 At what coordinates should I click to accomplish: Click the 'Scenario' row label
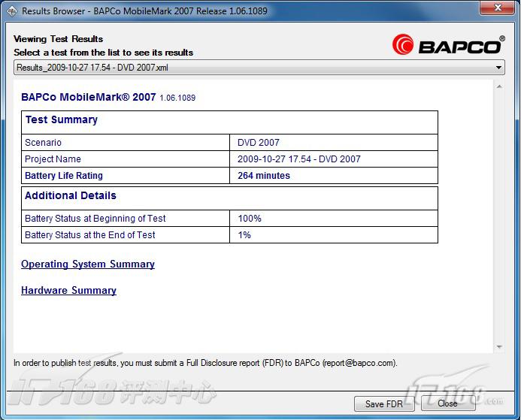pyautogui.click(x=43, y=143)
